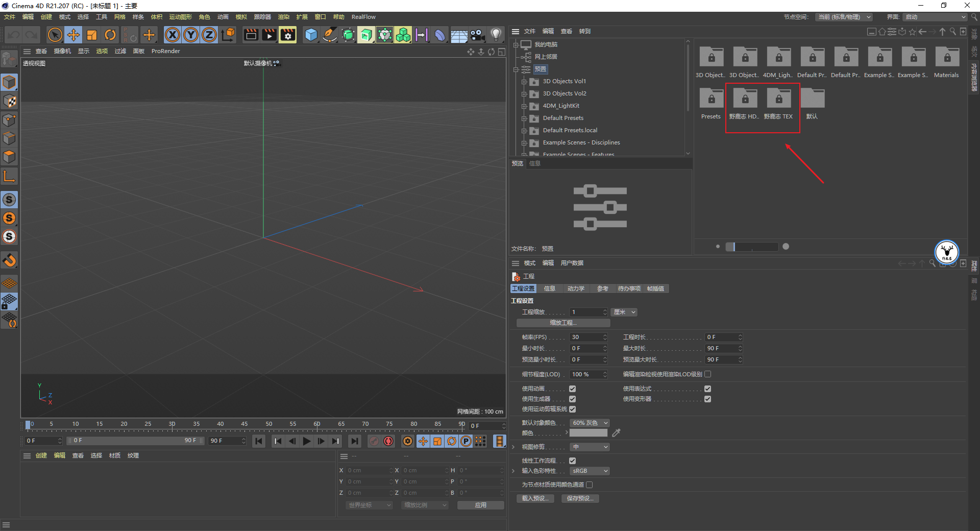Enable 为节点材质使用颜色通道 checkbox

[590, 485]
